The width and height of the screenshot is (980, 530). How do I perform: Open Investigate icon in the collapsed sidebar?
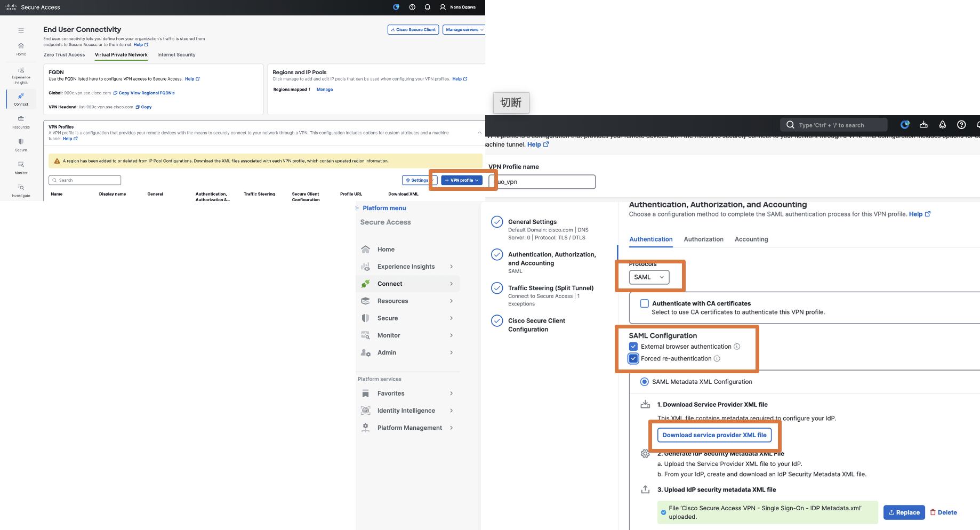21,188
